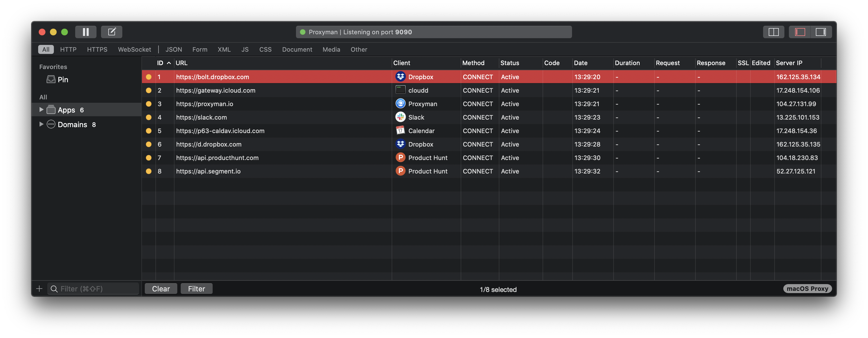This screenshot has height=338, width=868.
Task: Click the Slack client icon
Action: tap(400, 117)
